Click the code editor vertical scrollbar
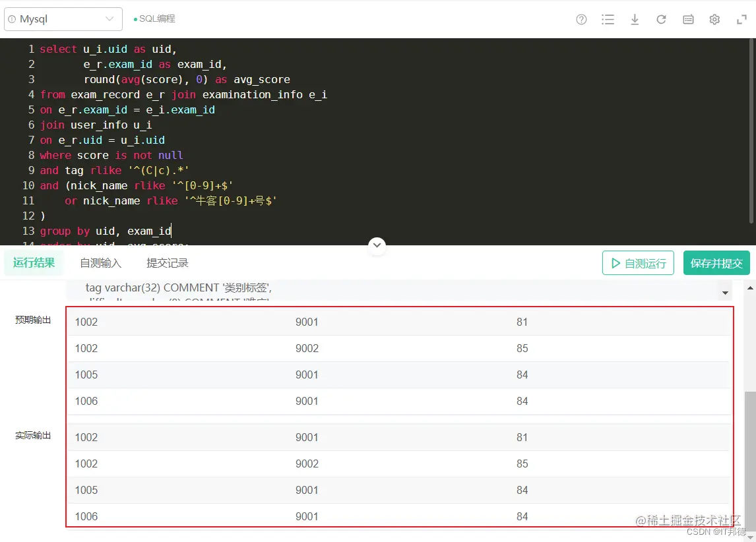Viewport: 756px width, 542px height. (x=751, y=131)
